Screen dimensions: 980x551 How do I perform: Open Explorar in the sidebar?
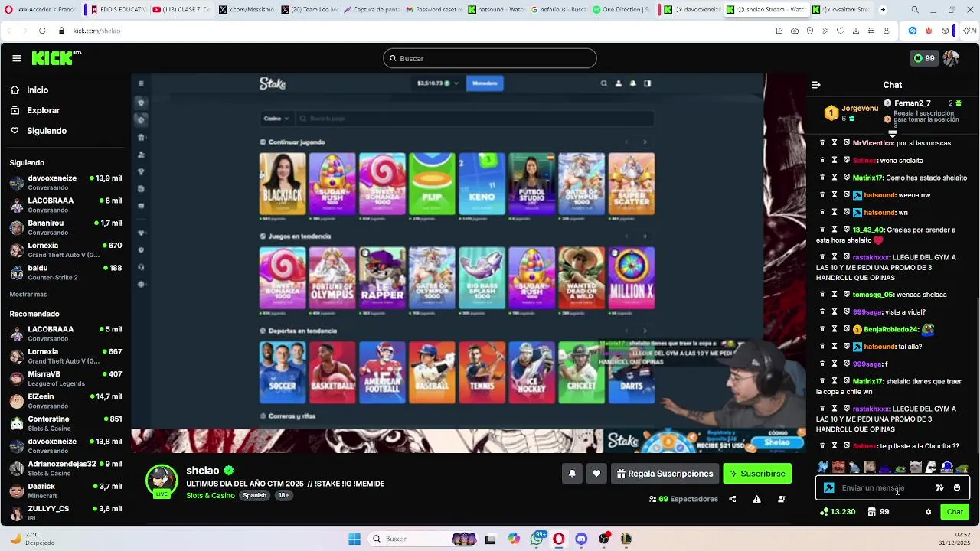(x=43, y=110)
